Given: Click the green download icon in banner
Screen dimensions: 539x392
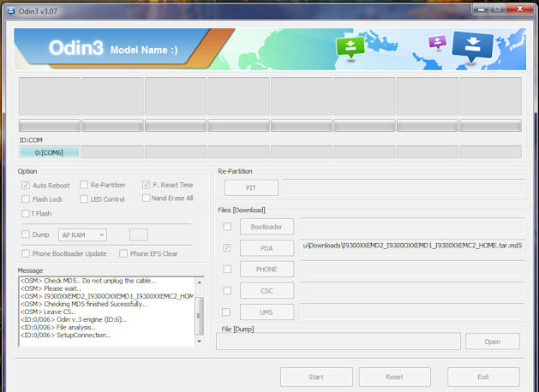Looking at the screenshot, I should (x=350, y=48).
